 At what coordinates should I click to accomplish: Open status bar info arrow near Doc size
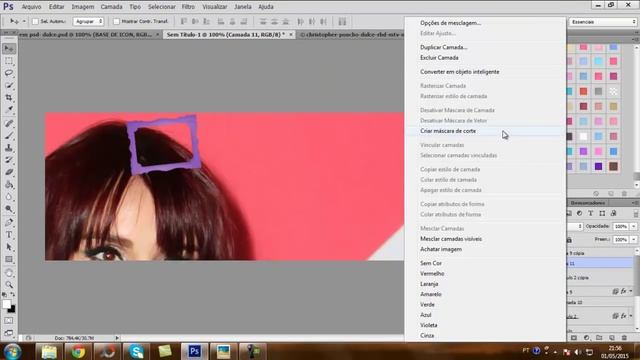pos(117,338)
